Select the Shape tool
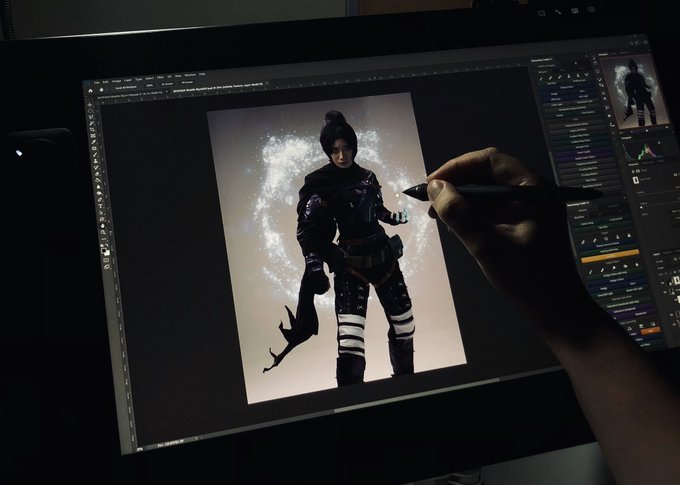 pos(102,219)
